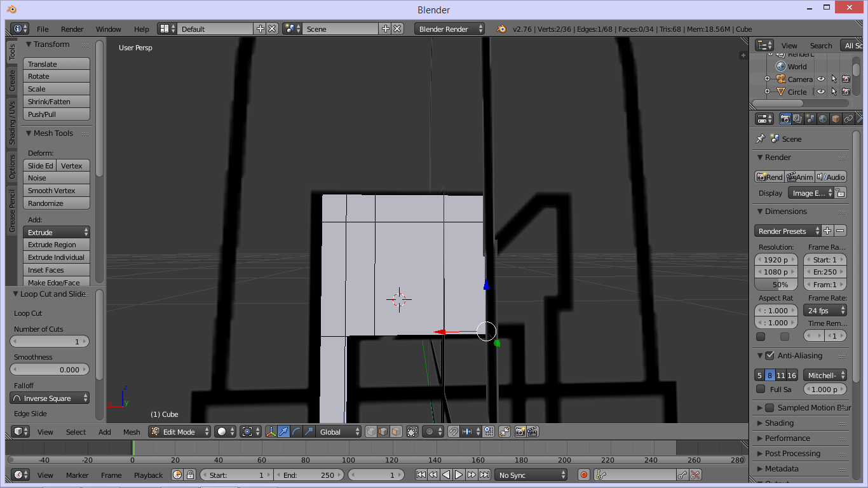
Task: Switch to edge select mode
Action: [x=383, y=431]
